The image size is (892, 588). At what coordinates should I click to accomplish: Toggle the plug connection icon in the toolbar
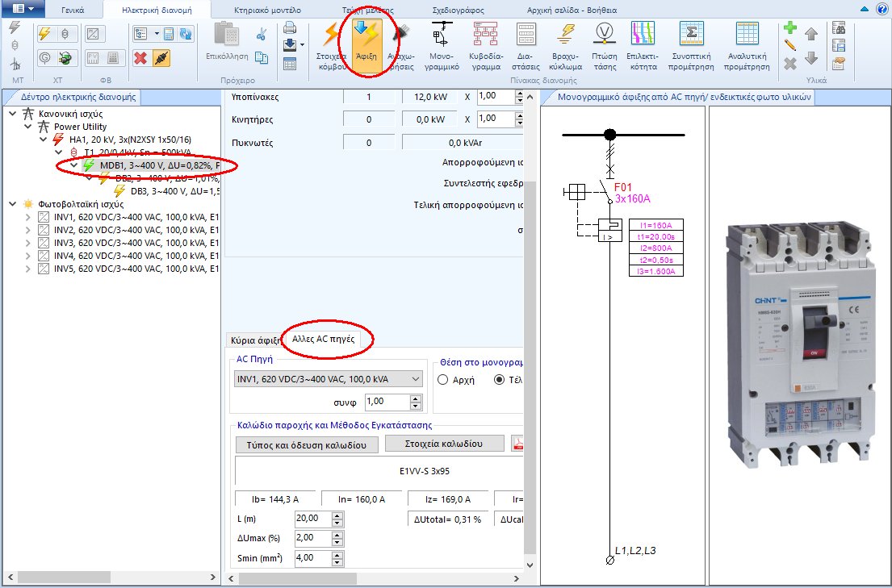[161, 58]
